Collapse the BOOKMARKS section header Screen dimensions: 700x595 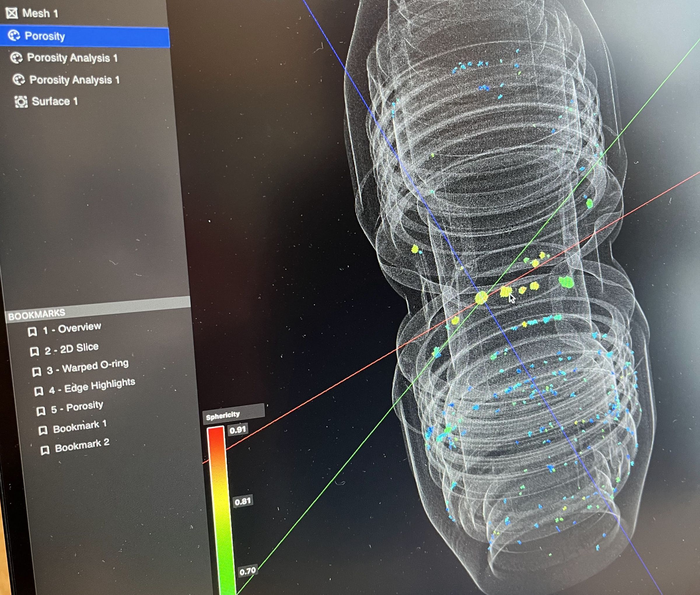tap(37, 315)
